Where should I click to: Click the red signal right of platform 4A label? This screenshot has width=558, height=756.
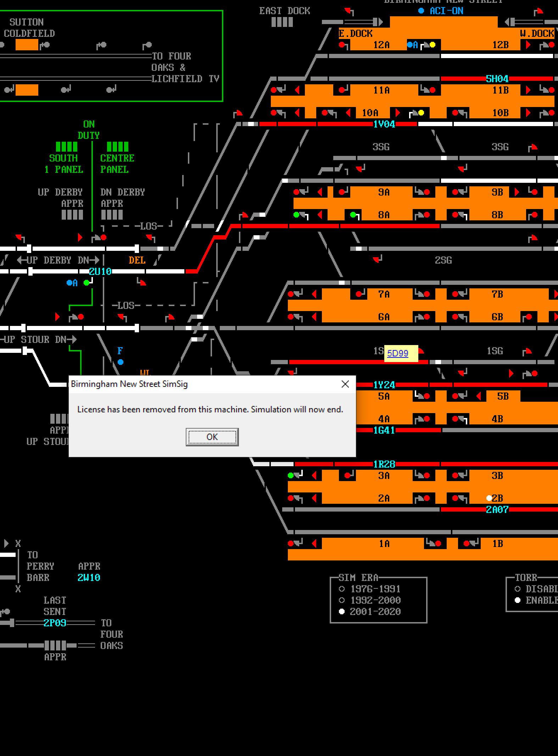(x=426, y=419)
